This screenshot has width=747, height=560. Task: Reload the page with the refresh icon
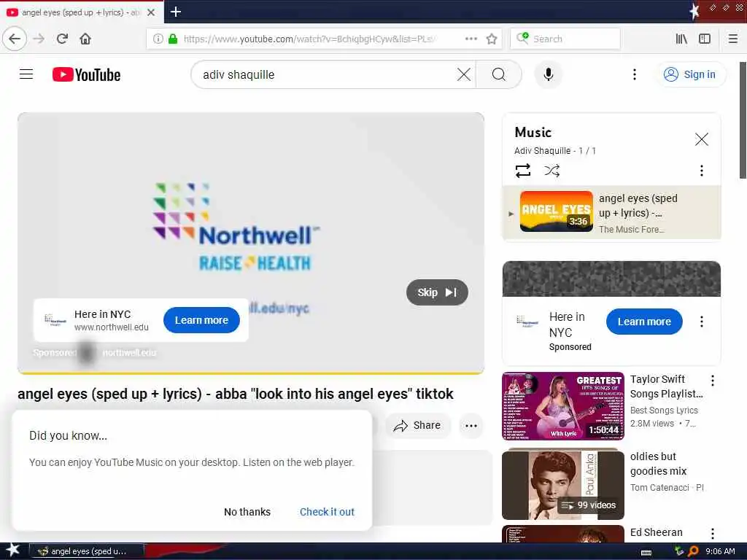62,39
